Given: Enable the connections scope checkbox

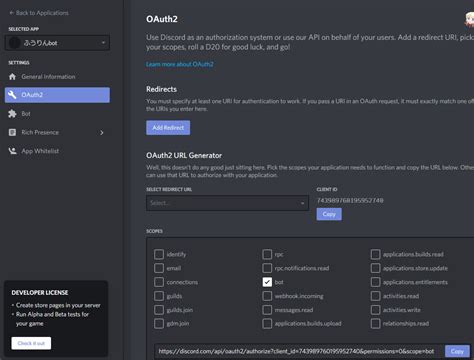Looking at the screenshot, I should (x=159, y=282).
